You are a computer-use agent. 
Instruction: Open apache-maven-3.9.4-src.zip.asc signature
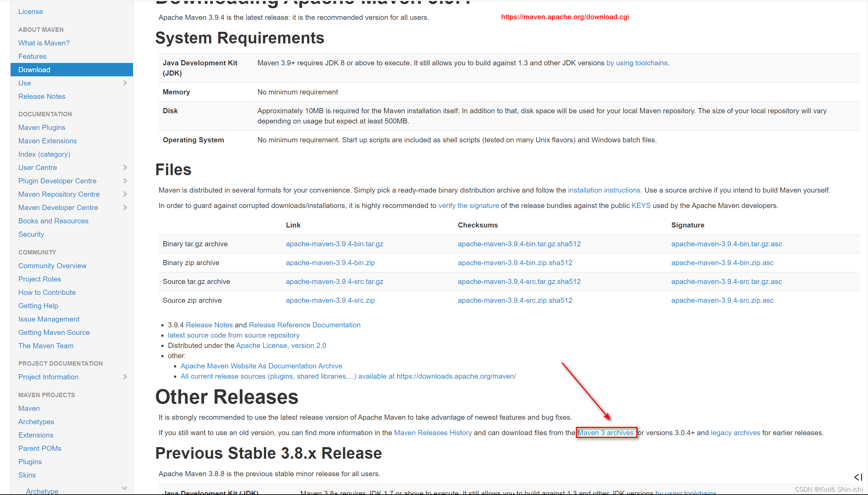coord(722,300)
